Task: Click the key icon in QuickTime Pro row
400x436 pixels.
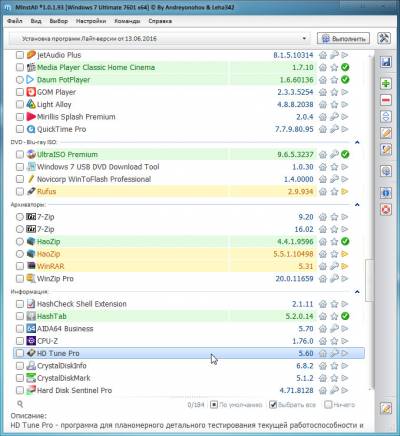Action: (x=334, y=129)
